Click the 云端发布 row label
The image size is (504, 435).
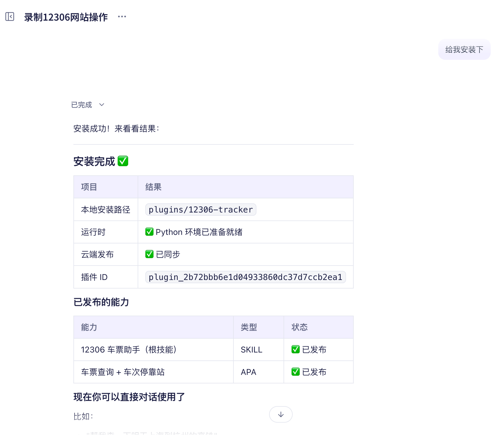click(x=97, y=255)
